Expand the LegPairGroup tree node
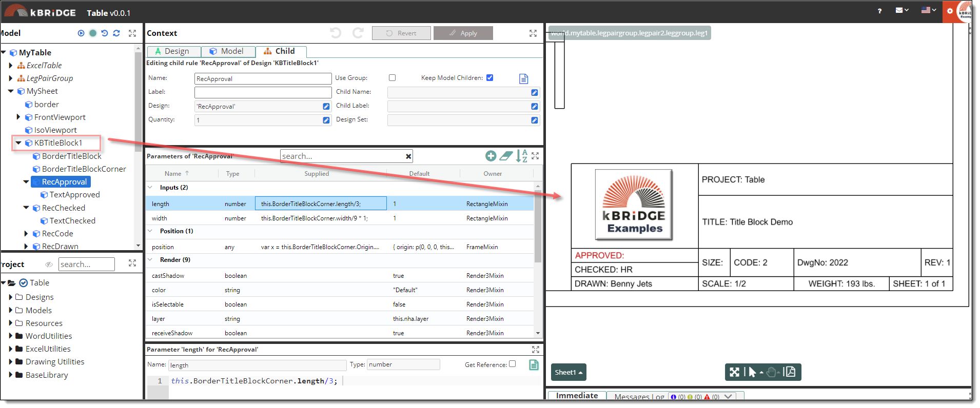 coord(11,78)
